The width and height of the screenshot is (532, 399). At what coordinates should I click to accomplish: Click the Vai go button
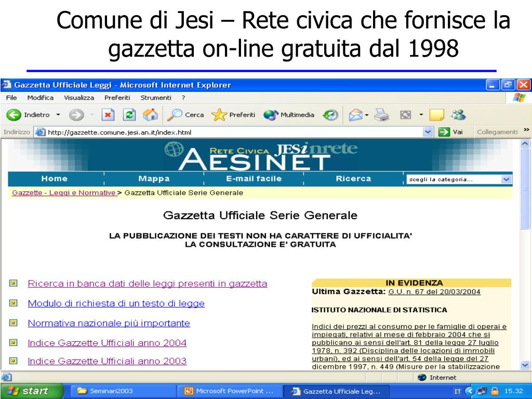[450, 131]
